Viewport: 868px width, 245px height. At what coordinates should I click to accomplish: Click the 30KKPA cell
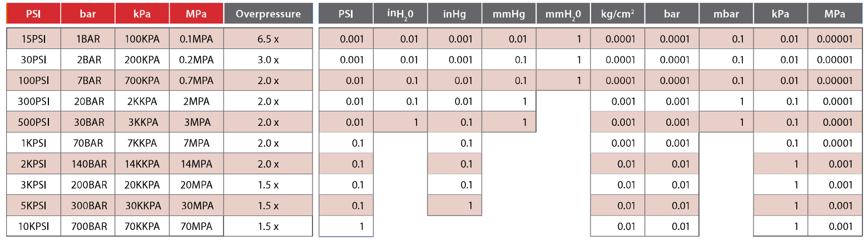coord(142,206)
